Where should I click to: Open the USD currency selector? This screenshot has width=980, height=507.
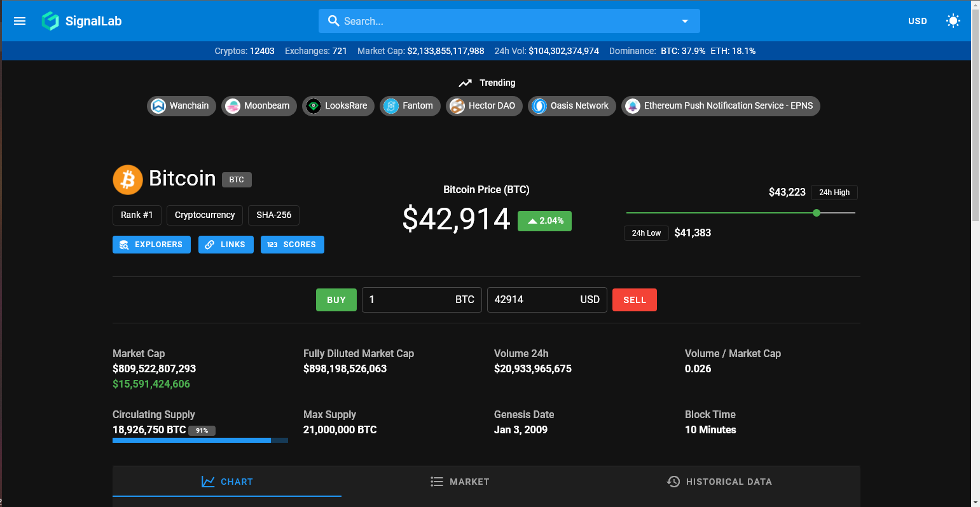[x=917, y=21]
